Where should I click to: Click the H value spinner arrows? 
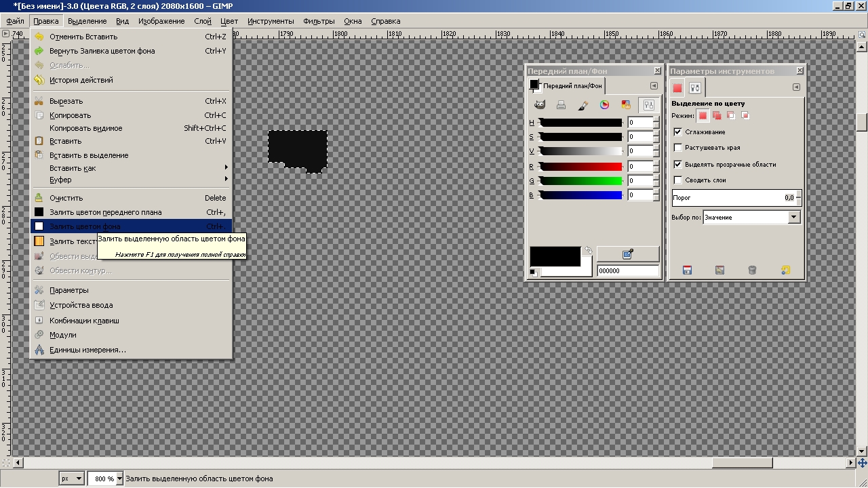tap(656, 123)
